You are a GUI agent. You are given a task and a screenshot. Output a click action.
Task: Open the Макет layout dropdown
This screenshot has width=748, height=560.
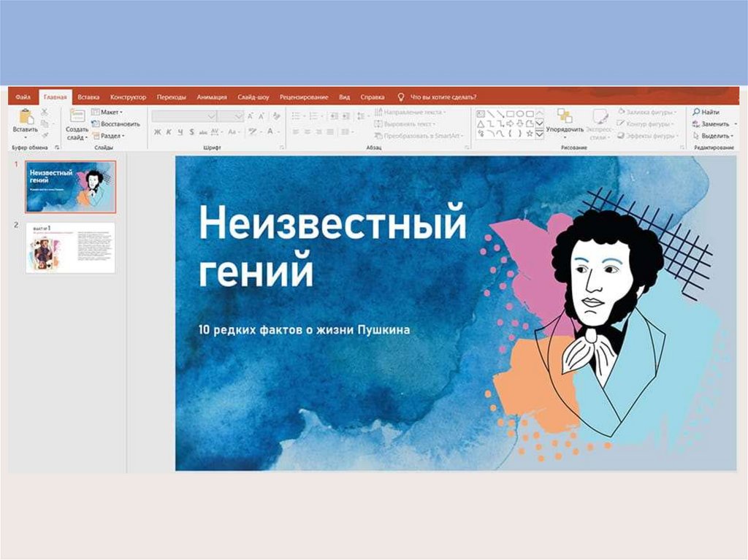pyautogui.click(x=107, y=112)
